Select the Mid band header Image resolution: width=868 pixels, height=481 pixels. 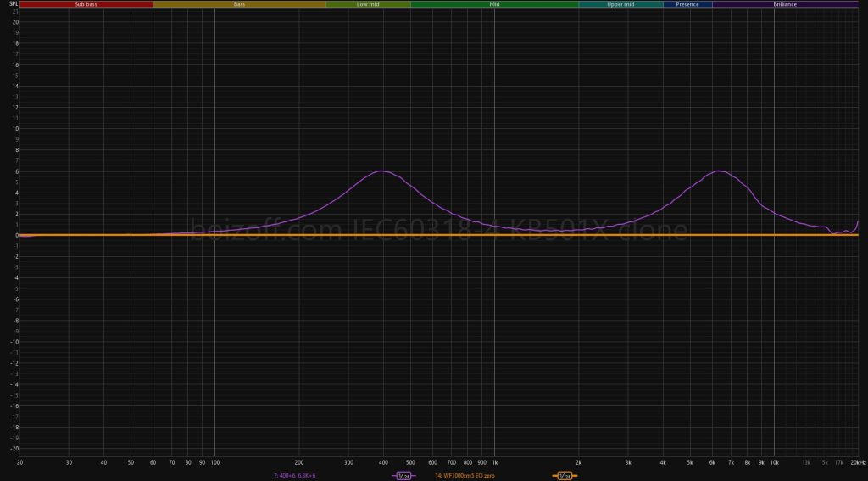click(494, 4)
